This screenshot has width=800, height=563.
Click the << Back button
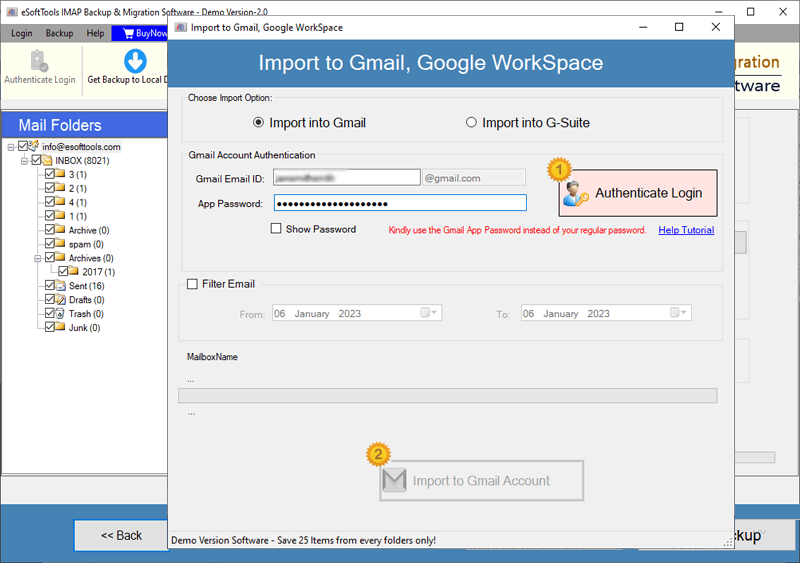click(x=121, y=535)
